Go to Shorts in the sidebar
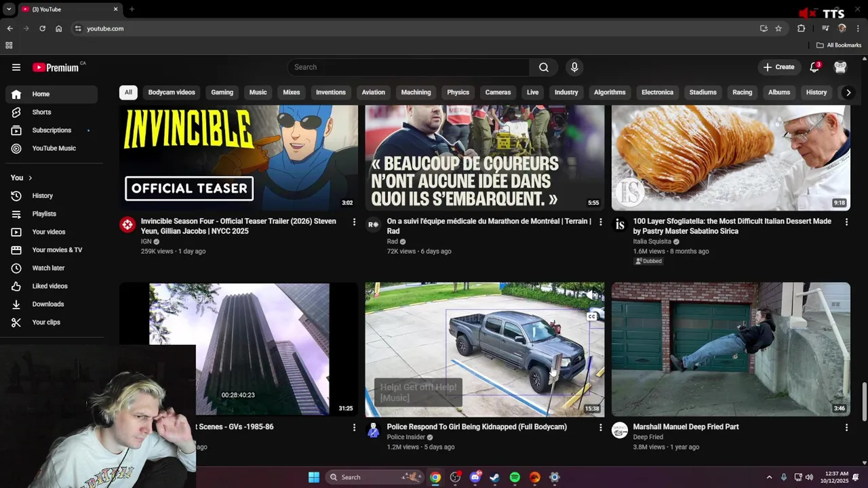This screenshot has width=868, height=488. (x=52, y=112)
